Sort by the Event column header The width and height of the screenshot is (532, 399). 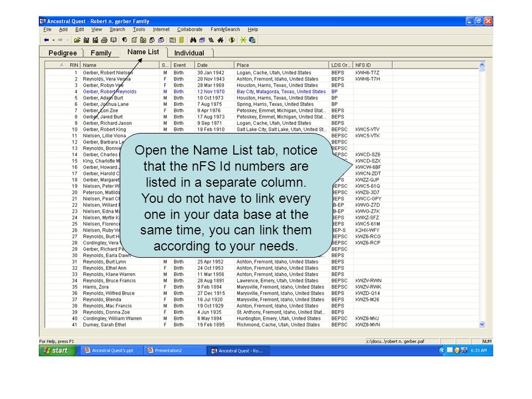click(x=182, y=65)
